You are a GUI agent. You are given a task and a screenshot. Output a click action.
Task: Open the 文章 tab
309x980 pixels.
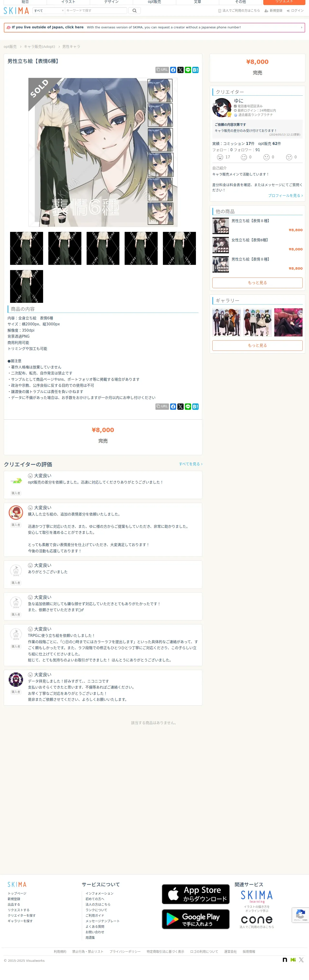(x=197, y=2)
